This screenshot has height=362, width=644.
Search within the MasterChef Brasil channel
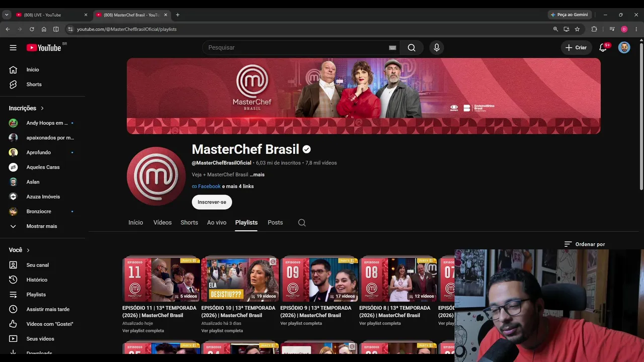302,223
